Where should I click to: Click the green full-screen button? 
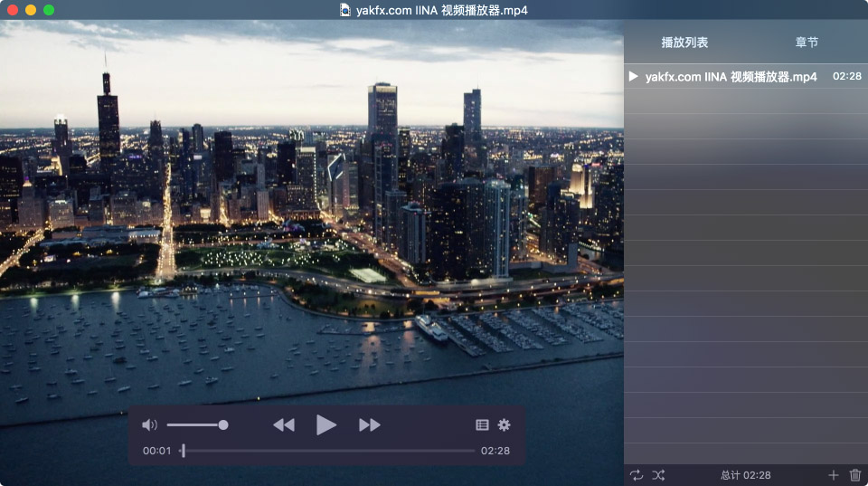pyautogui.click(x=49, y=10)
